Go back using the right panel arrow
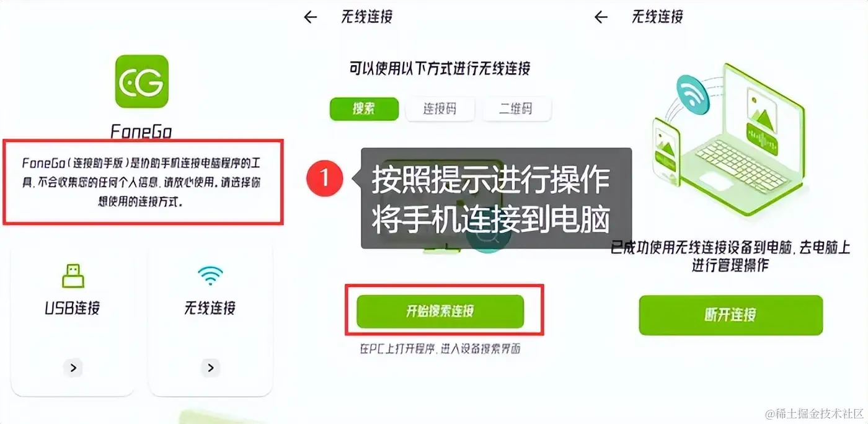Image resolution: width=868 pixels, height=424 pixels. [601, 17]
